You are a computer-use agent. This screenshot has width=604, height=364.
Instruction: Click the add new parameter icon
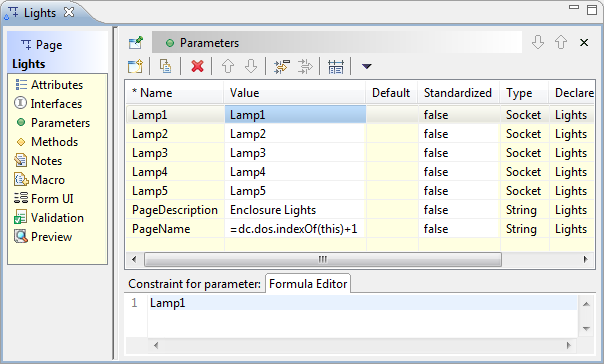[x=135, y=66]
